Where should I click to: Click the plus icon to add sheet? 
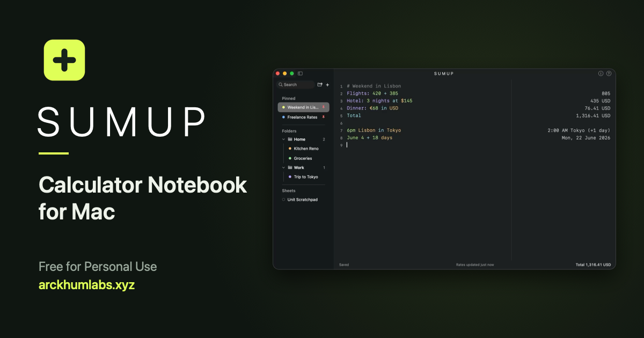click(327, 85)
